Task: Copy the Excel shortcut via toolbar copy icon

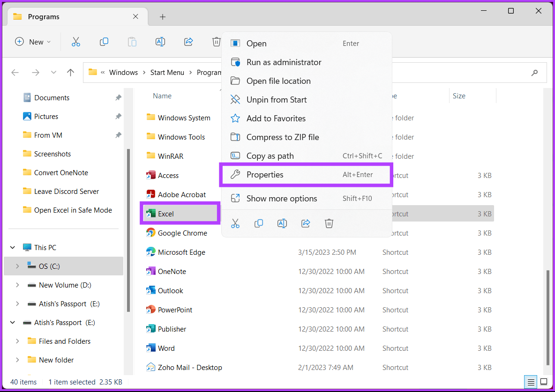Action: [104, 42]
